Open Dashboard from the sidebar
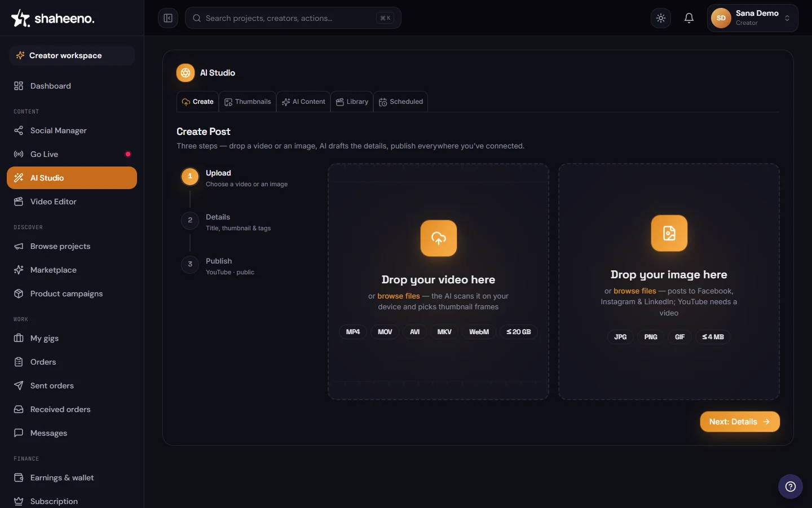 tap(72, 86)
